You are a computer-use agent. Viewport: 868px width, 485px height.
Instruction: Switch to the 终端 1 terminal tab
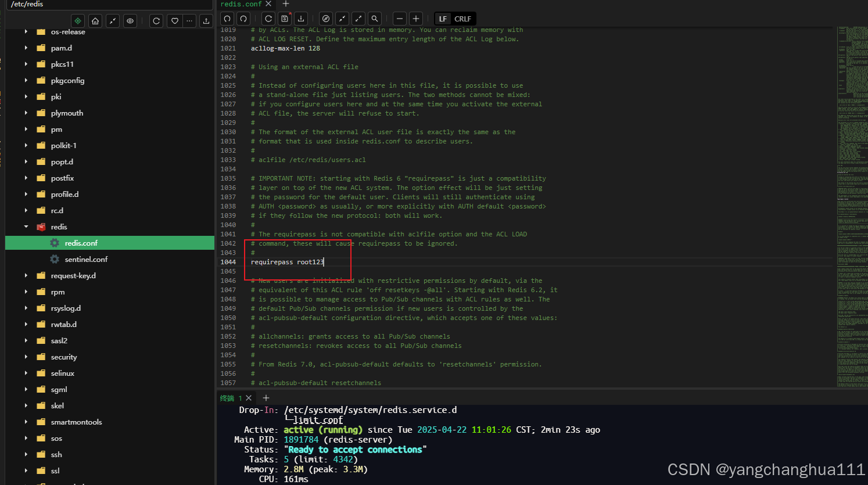[231, 398]
